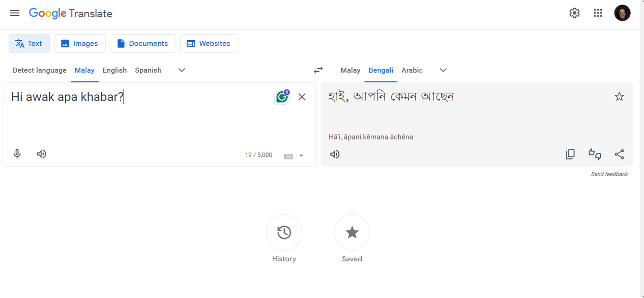Switch to Websites translation

pyautogui.click(x=209, y=43)
